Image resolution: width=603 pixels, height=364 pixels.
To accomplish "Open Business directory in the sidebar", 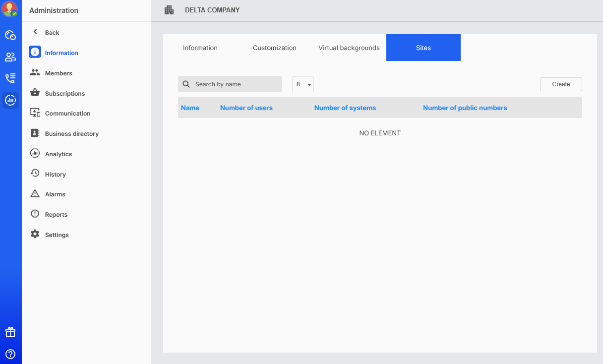I will (71, 134).
